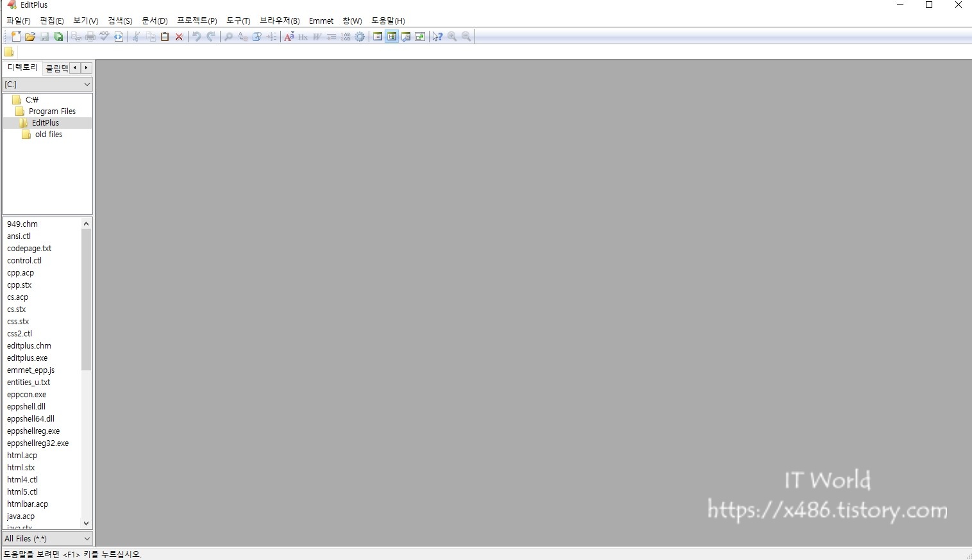Click the Redo arrow icon
972x560 pixels.
(x=211, y=37)
